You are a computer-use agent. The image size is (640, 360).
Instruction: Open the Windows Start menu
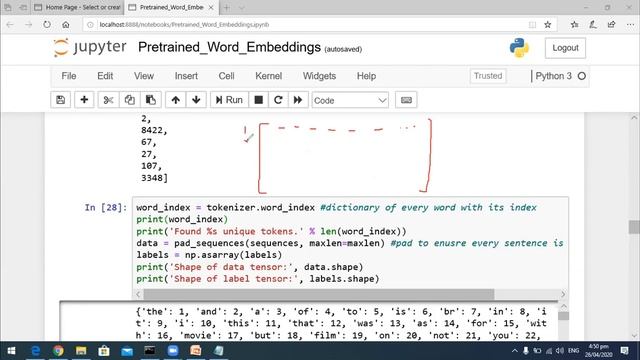pos(11,351)
